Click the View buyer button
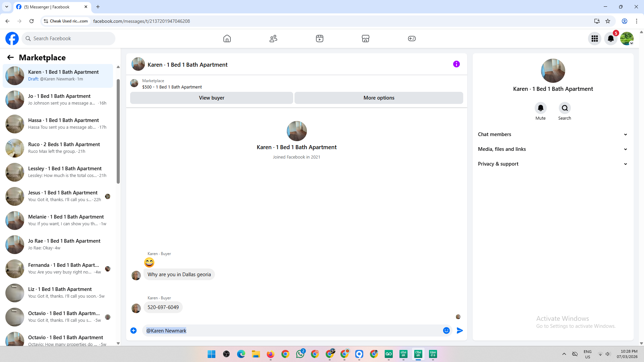 click(212, 98)
